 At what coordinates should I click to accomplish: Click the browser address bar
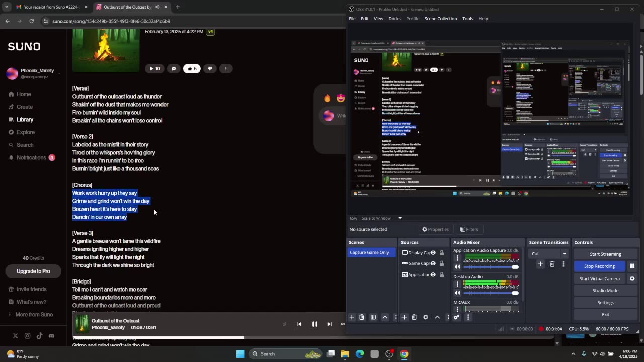(191, 21)
